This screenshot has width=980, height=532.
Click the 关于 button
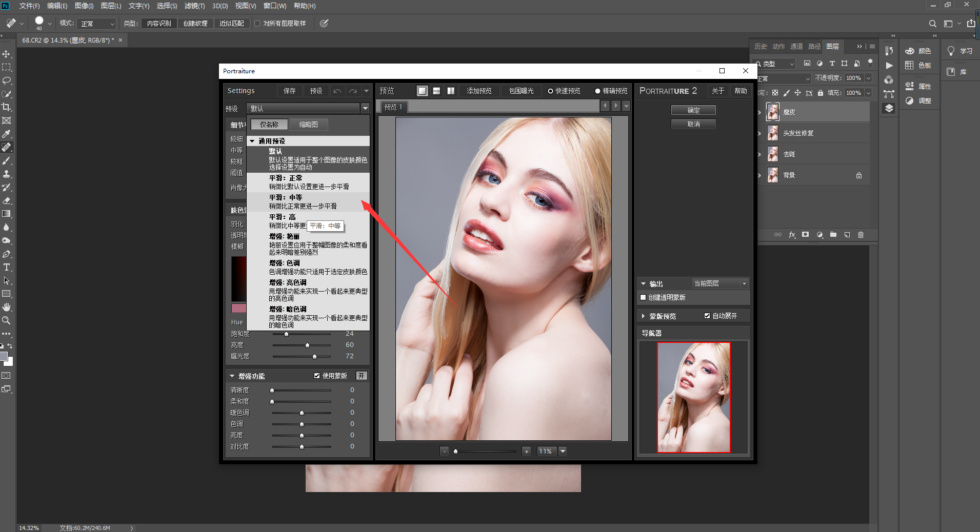[718, 91]
